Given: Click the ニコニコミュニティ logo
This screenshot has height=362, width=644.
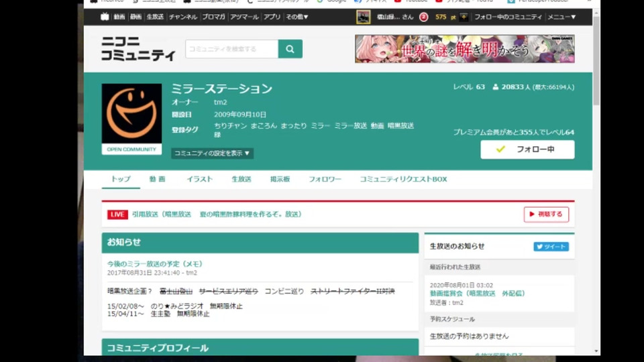Looking at the screenshot, I should point(138,48).
